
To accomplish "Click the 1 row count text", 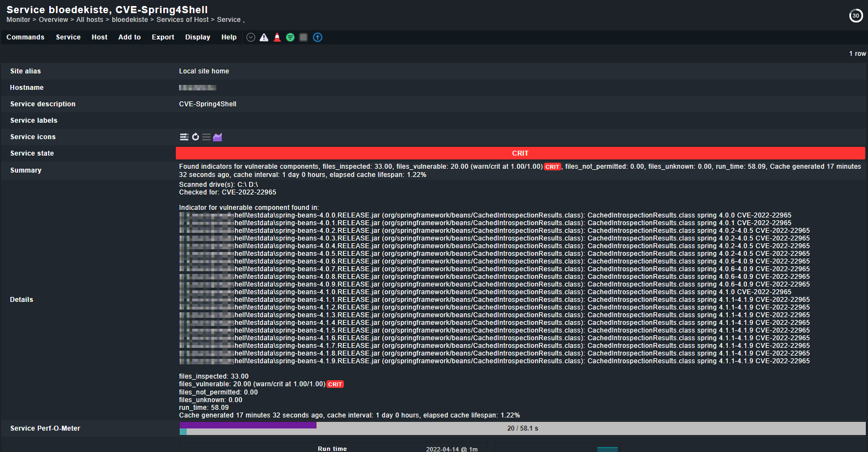I will point(858,54).
